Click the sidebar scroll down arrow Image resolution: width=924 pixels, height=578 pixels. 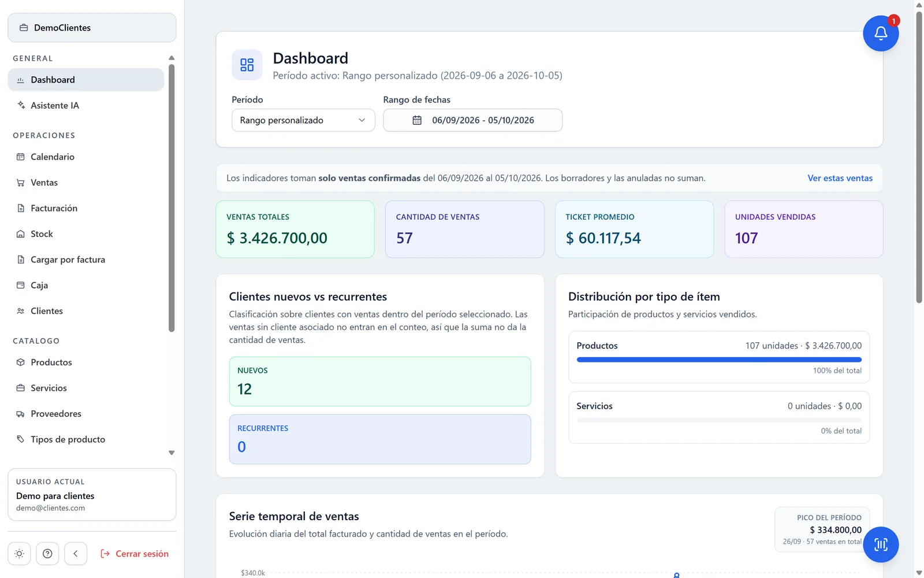coord(172,453)
